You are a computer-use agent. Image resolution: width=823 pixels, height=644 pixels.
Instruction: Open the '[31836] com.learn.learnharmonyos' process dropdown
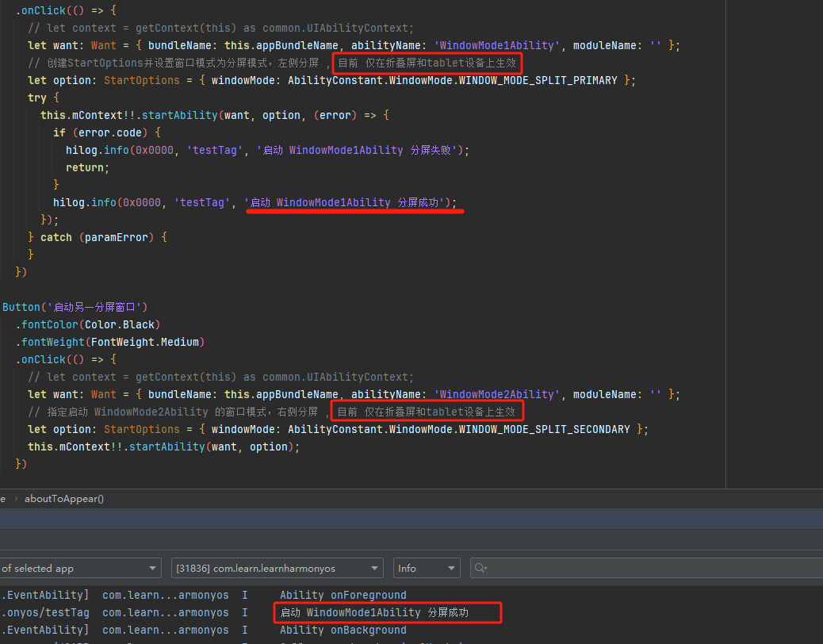coord(278,568)
